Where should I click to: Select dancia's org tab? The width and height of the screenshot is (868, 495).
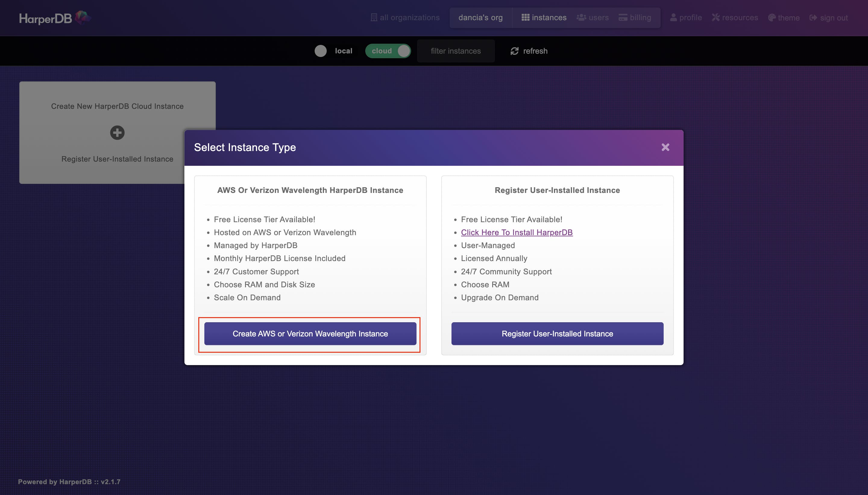pyautogui.click(x=480, y=18)
